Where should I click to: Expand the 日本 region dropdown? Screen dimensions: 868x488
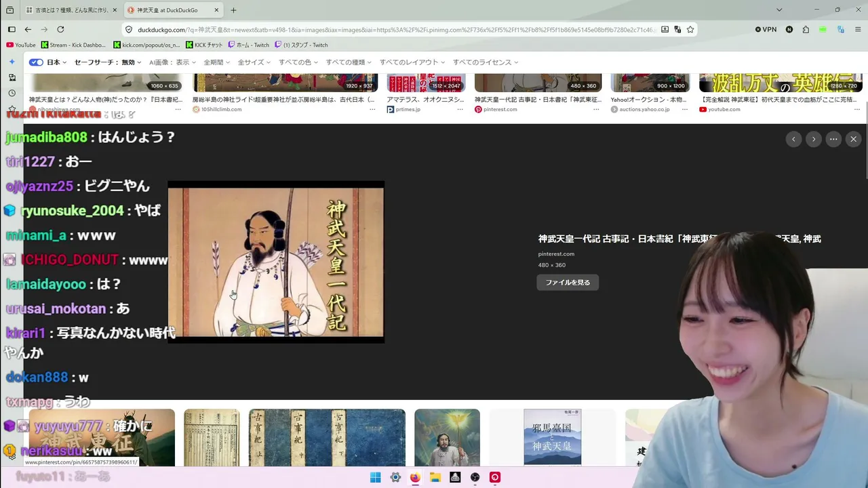57,62
